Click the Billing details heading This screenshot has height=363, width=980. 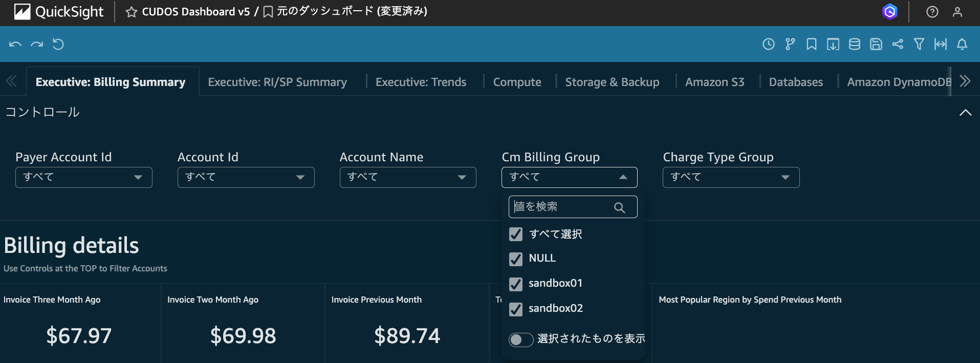[72, 246]
